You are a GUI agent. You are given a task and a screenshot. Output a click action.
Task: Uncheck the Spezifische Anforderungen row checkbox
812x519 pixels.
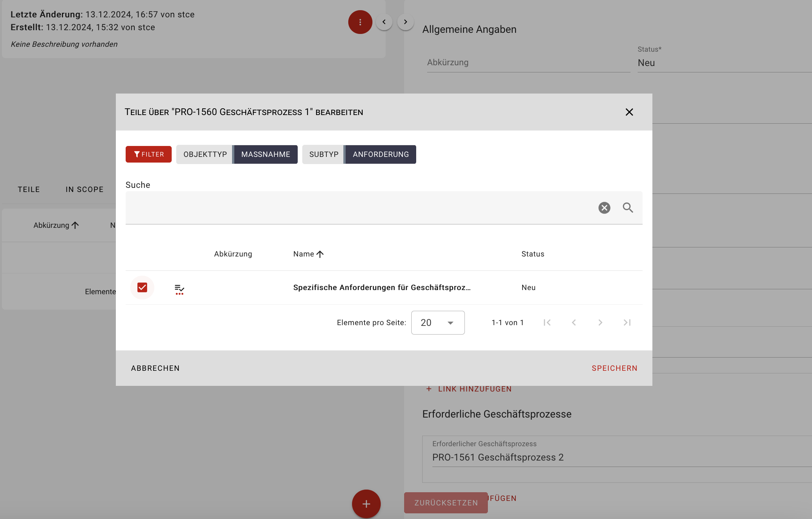pyautogui.click(x=142, y=287)
